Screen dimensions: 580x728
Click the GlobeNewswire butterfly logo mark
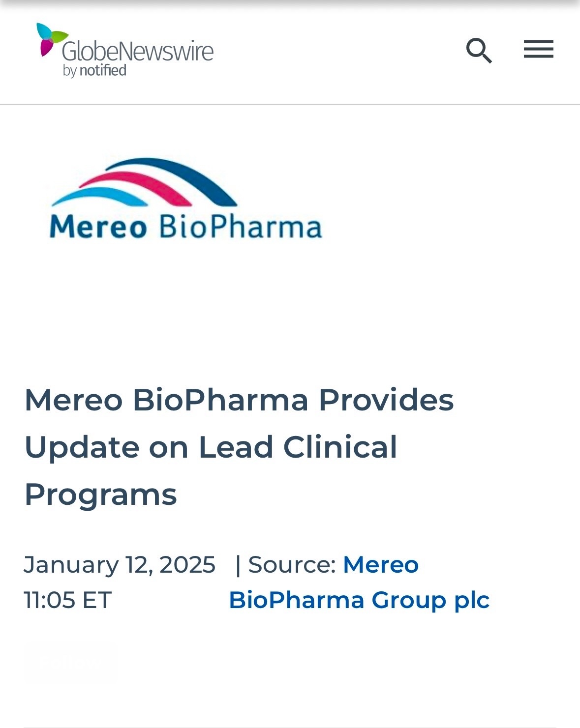tap(51, 39)
